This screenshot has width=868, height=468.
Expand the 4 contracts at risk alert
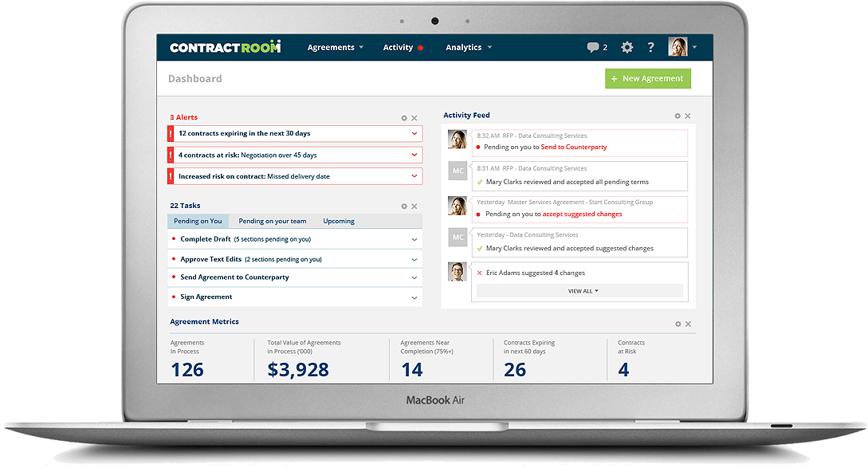(414, 155)
